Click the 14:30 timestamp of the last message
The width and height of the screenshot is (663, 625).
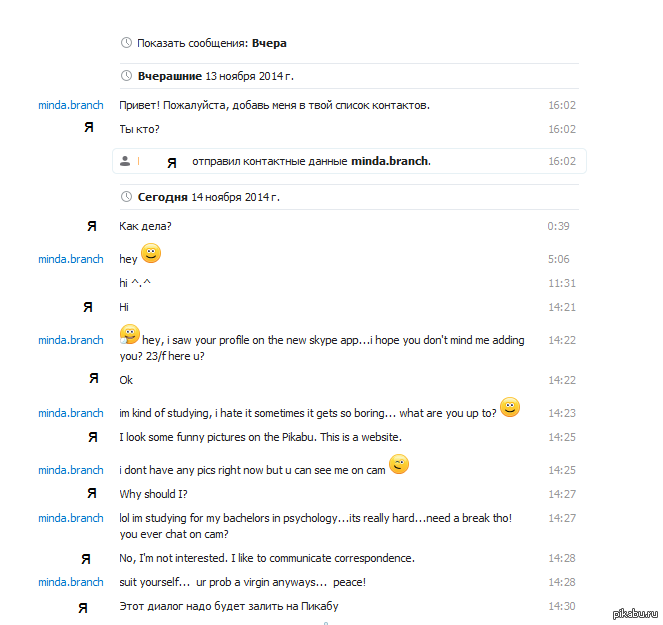tap(561, 606)
